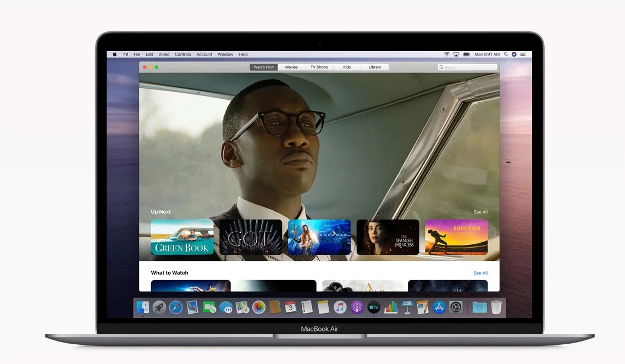Image resolution: width=625 pixels, height=364 pixels.
Task: Click See All for What to Watch
Action: pyautogui.click(x=480, y=273)
